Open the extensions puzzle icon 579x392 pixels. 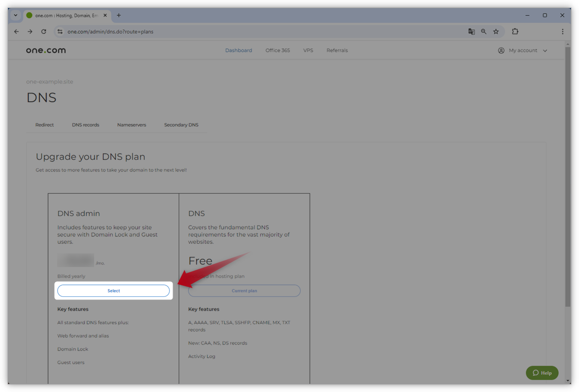(x=515, y=32)
